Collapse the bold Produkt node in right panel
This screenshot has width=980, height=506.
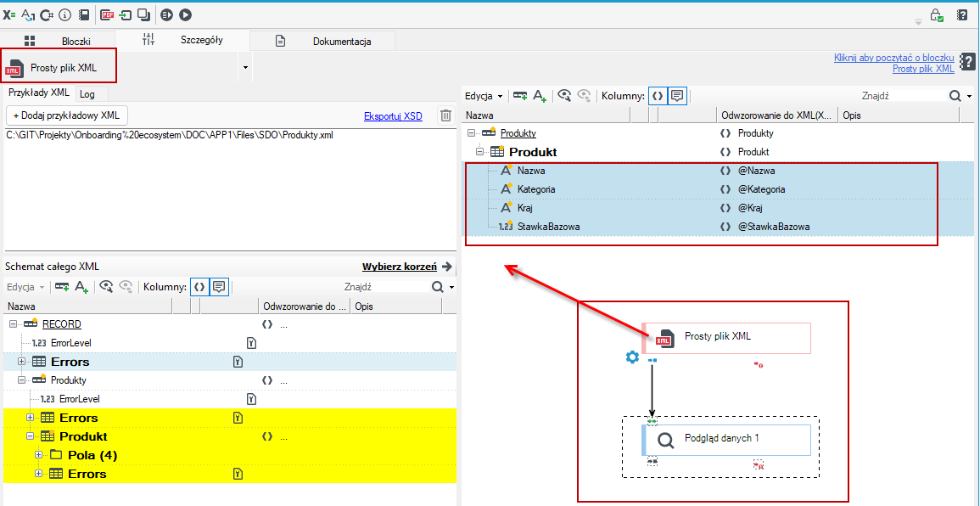(x=480, y=152)
